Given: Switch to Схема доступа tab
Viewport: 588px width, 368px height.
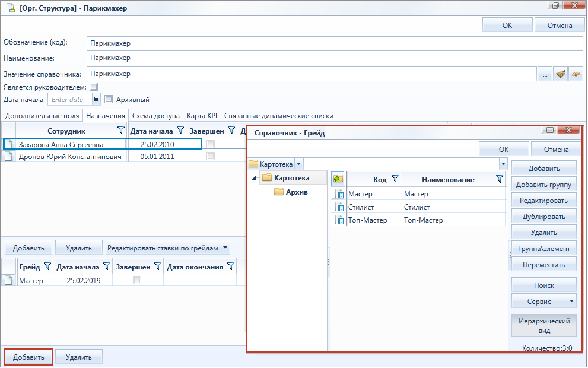Looking at the screenshot, I should tap(155, 116).
